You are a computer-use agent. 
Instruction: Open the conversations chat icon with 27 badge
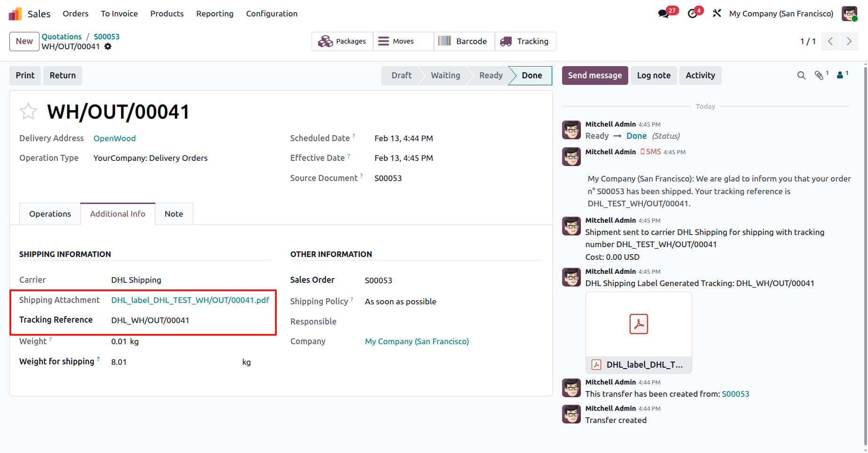point(663,14)
